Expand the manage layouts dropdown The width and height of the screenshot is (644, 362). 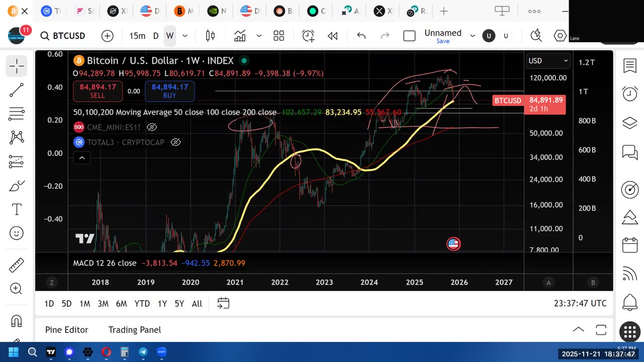pos(472,36)
